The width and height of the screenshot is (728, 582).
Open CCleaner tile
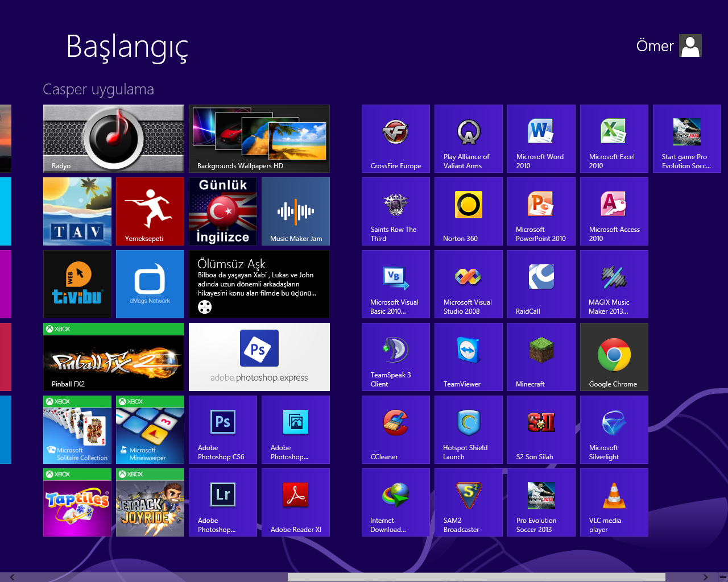point(396,430)
